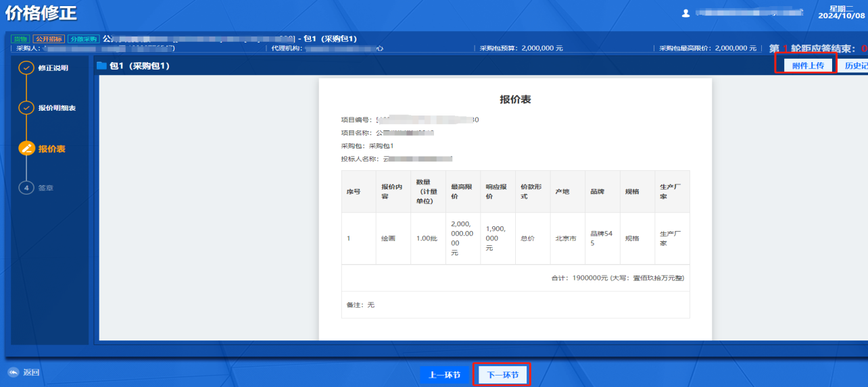This screenshot has height=387, width=868.
Task: Click the 投标人名称 label
Action: tap(360, 159)
